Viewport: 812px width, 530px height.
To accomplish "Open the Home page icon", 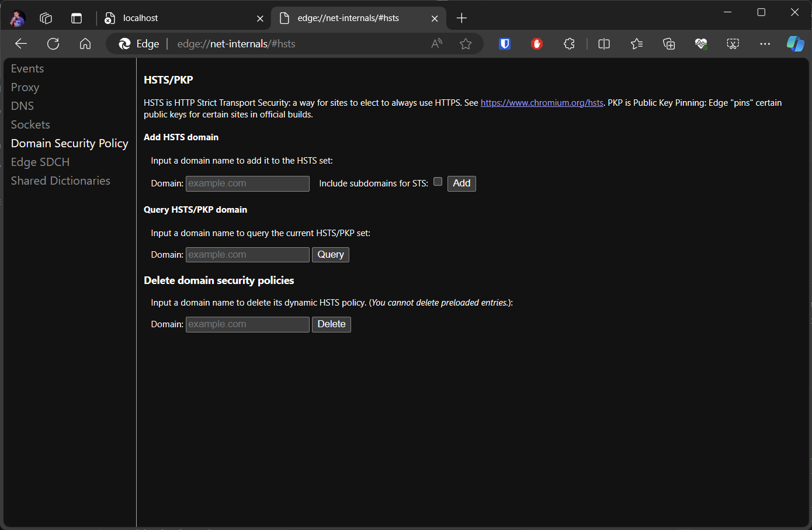I will [85, 44].
